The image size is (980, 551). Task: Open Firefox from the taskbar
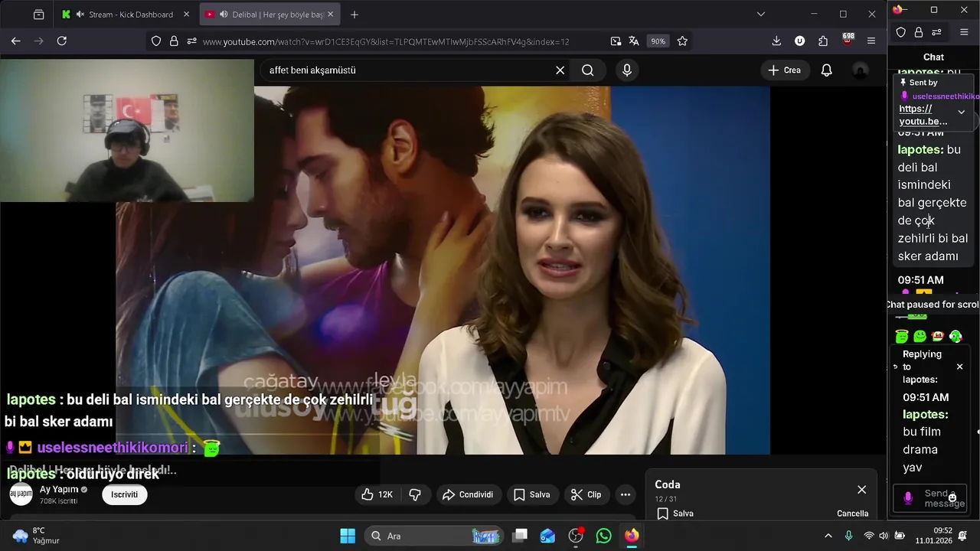point(632,536)
